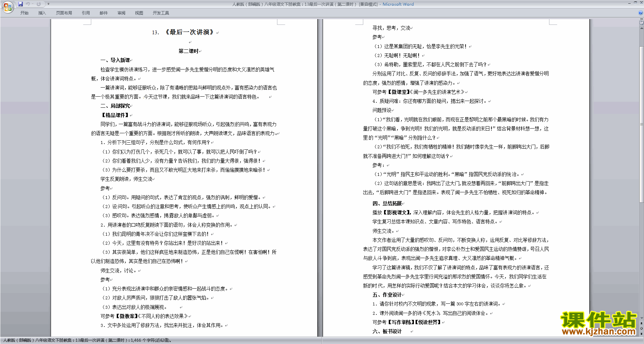
Task: Click the vertical scrollbar up arrow
Action: [x=642, y=28]
